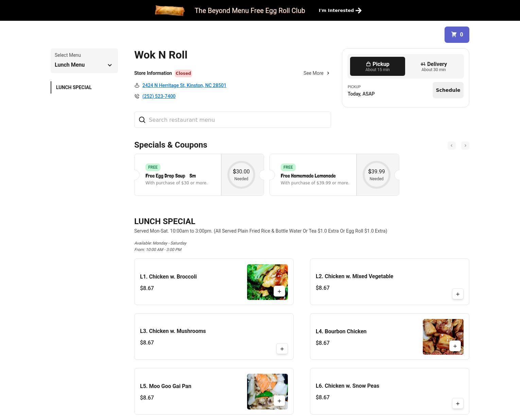Click the Beyond Menu Free Egg Roll Club text
The height and width of the screenshot is (420, 520).
250,11
